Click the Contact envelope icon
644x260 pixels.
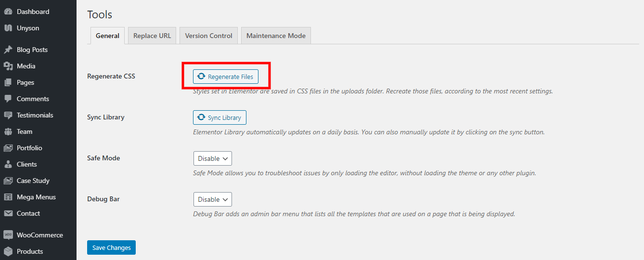click(8, 213)
